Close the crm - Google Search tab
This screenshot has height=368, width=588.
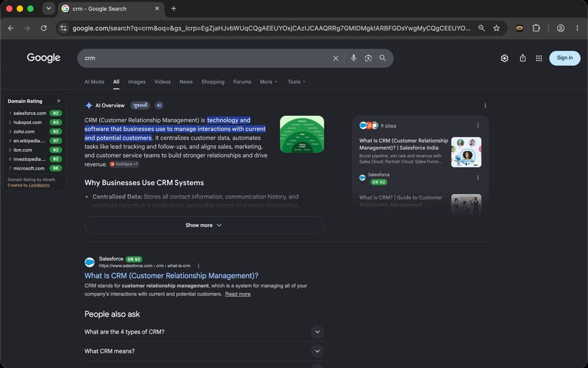pyautogui.click(x=157, y=8)
